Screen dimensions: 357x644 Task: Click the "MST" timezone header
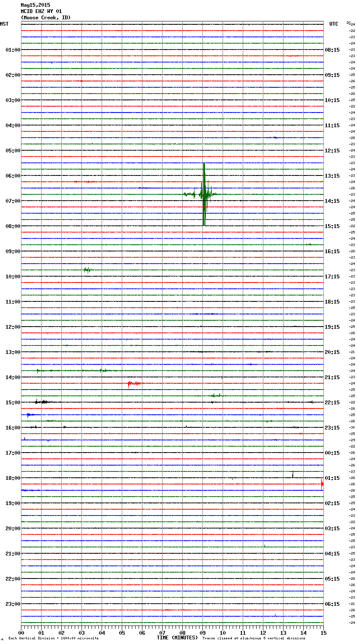click(x=4, y=24)
